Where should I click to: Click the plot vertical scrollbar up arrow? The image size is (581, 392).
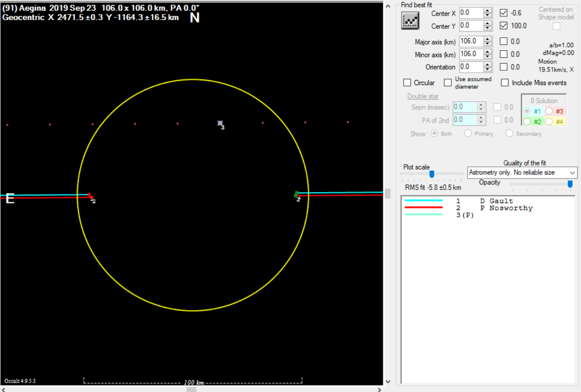[388, 5]
